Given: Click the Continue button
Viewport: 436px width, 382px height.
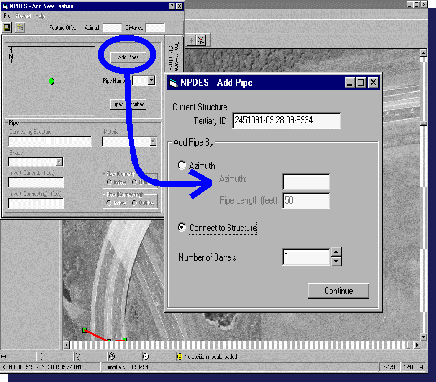Looking at the screenshot, I should [338, 291].
